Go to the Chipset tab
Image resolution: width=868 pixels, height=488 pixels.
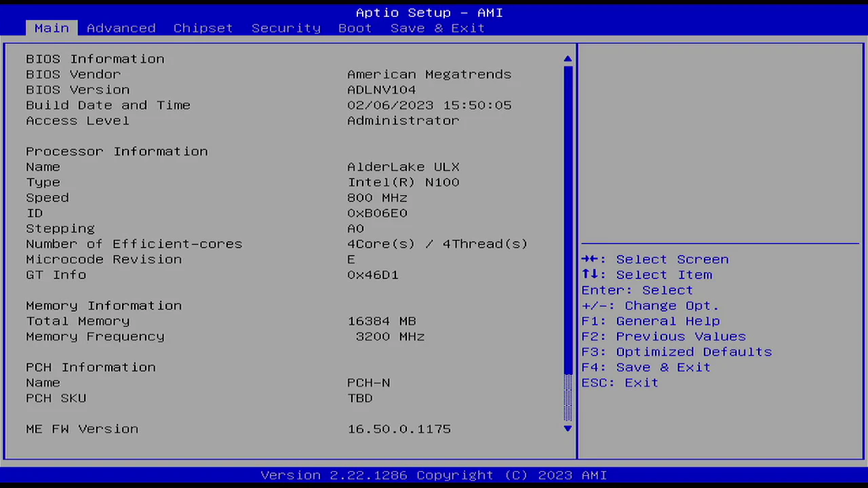pyautogui.click(x=203, y=28)
